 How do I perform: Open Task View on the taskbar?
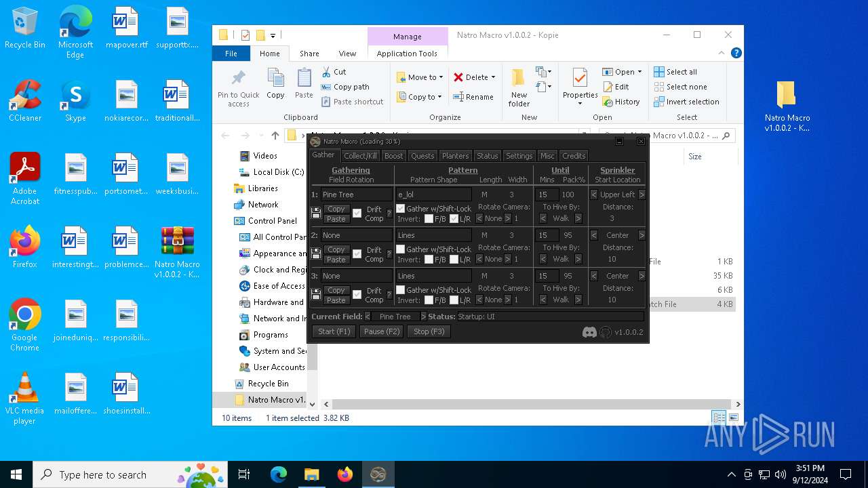[x=244, y=474]
